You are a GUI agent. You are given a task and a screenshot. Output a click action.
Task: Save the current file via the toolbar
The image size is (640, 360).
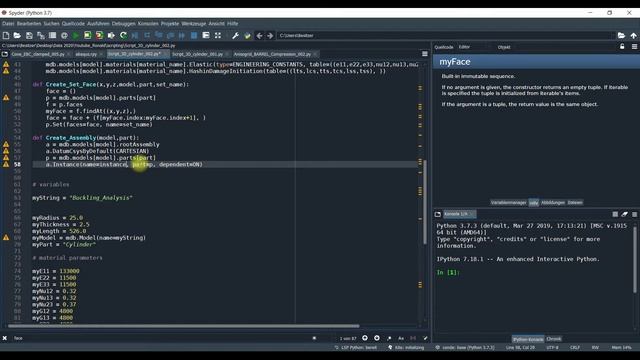point(29,36)
